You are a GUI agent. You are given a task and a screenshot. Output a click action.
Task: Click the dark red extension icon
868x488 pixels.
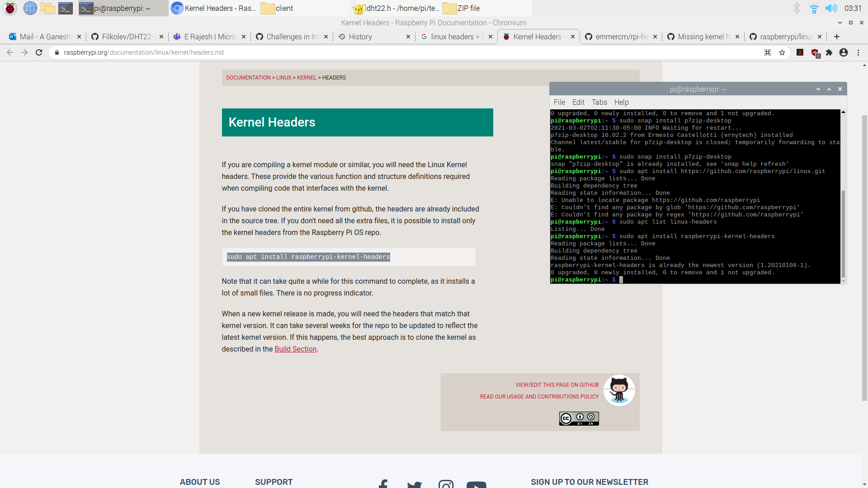click(800, 52)
